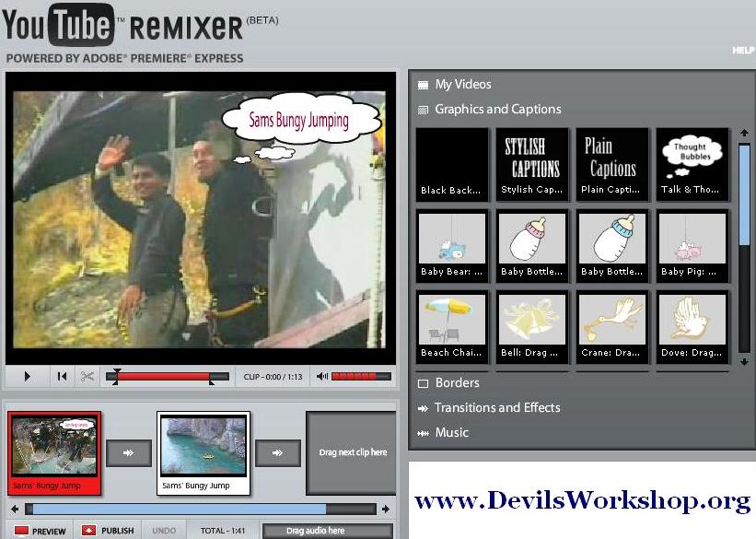Click the Sams Bungy Jumping thought bubble caption

[300, 120]
